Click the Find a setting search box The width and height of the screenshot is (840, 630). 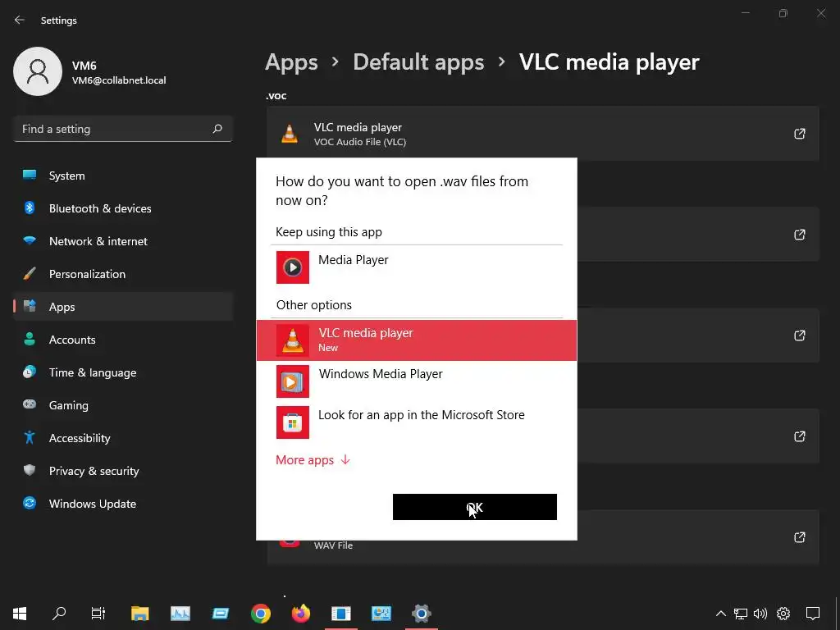click(x=123, y=129)
